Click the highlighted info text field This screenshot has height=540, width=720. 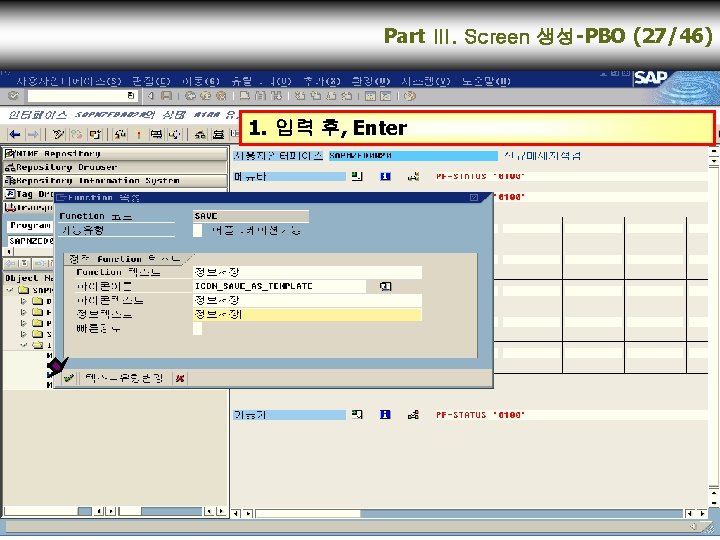[x=307, y=315]
